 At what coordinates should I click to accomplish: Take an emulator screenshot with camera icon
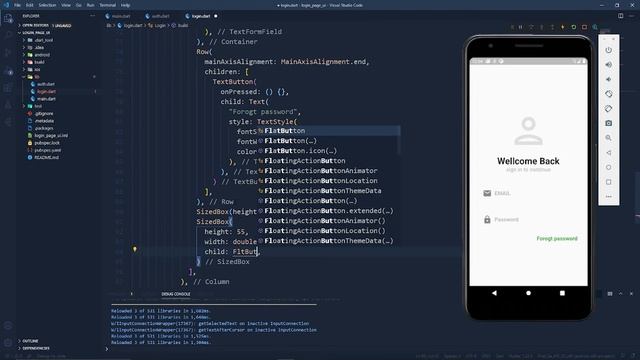coord(609,123)
